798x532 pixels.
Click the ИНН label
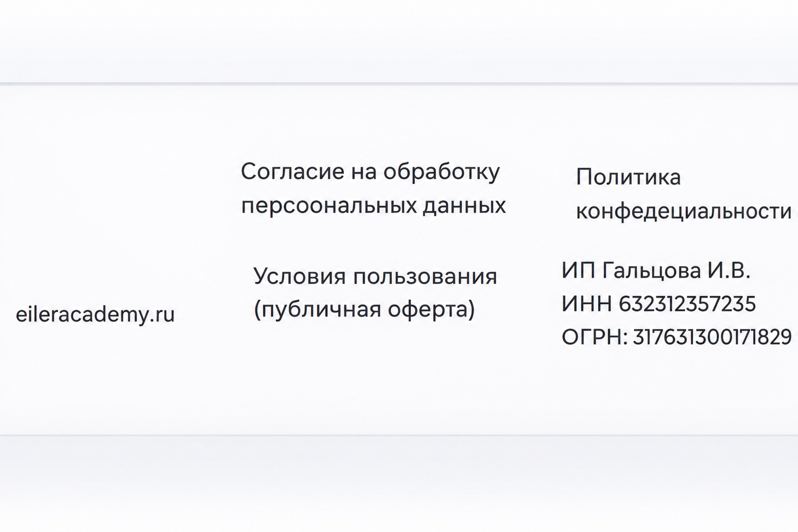tap(587, 303)
